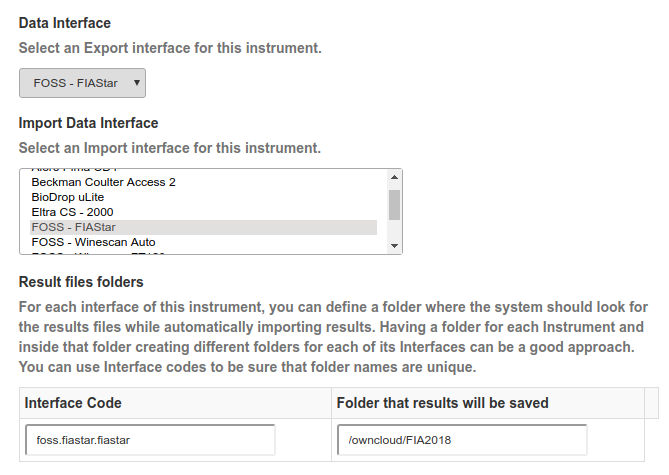The height and width of the screenshot is (475, 669).
Task: Focus the results folder path field
Action: [x=461, y=440]
